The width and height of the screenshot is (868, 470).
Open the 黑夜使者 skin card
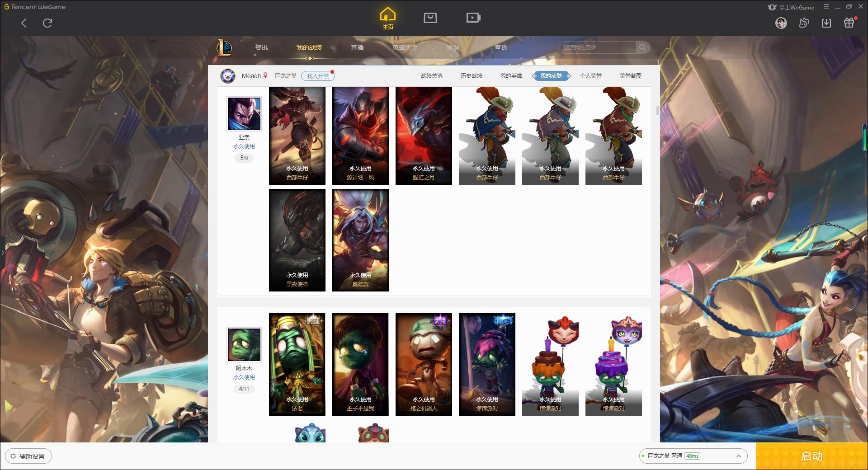point(297,240)
